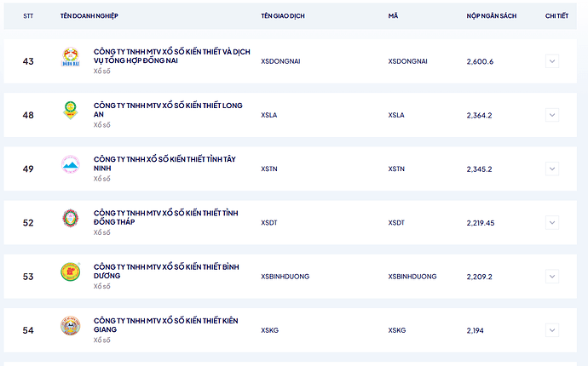Expand details for the XSKG row
588x366 pixels.
[552, 330]
